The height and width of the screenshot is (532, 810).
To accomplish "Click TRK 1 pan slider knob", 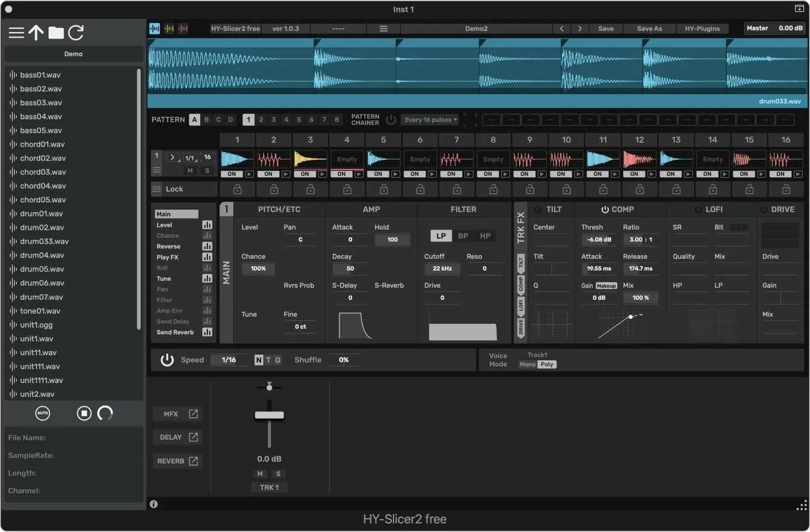I will (269, 386).
